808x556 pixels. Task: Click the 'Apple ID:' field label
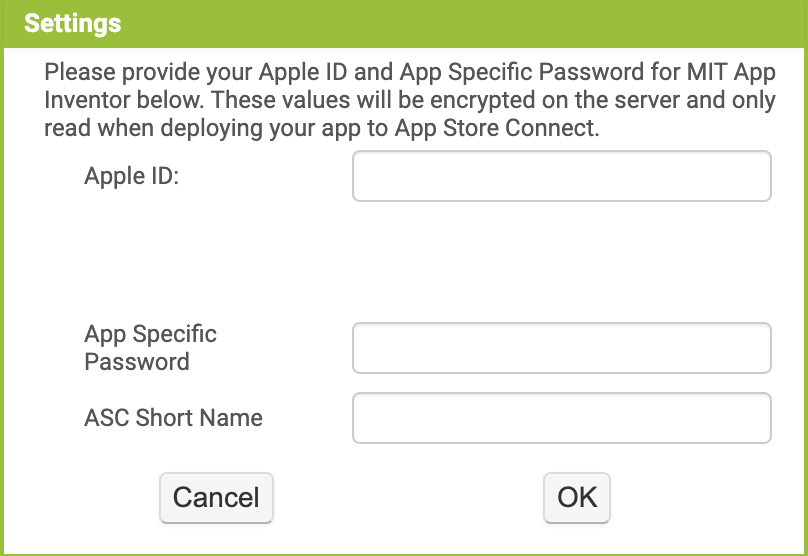[131, 177]
